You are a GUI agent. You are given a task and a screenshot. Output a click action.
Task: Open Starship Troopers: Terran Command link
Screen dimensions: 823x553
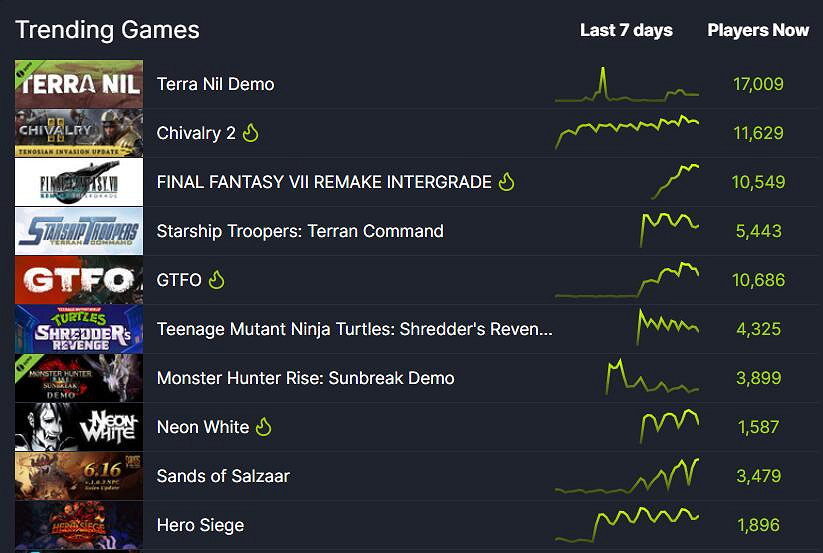point(300,231)
